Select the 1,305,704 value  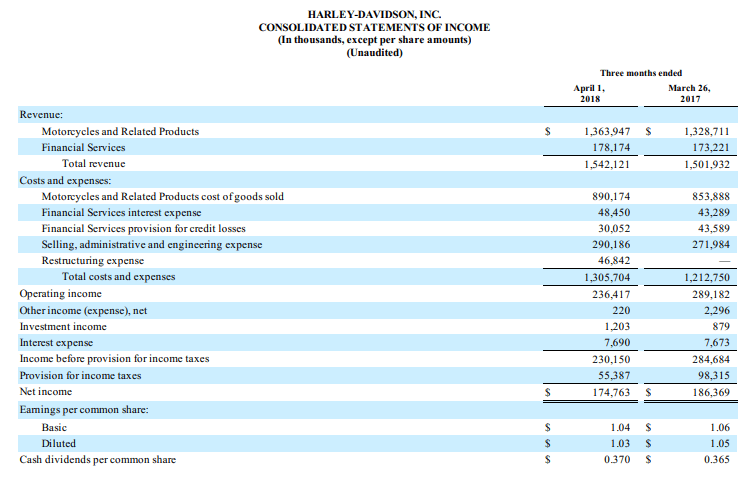coord(607,277)
